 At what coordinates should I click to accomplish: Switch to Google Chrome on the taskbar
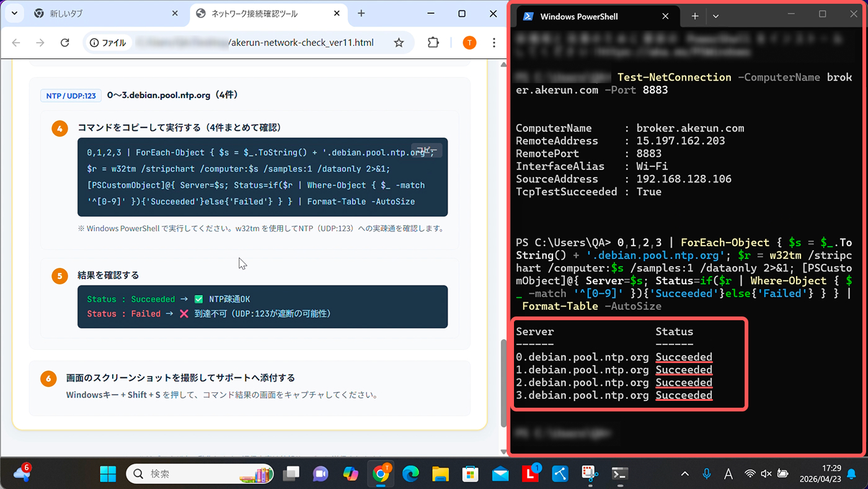(x=381, y=474)
